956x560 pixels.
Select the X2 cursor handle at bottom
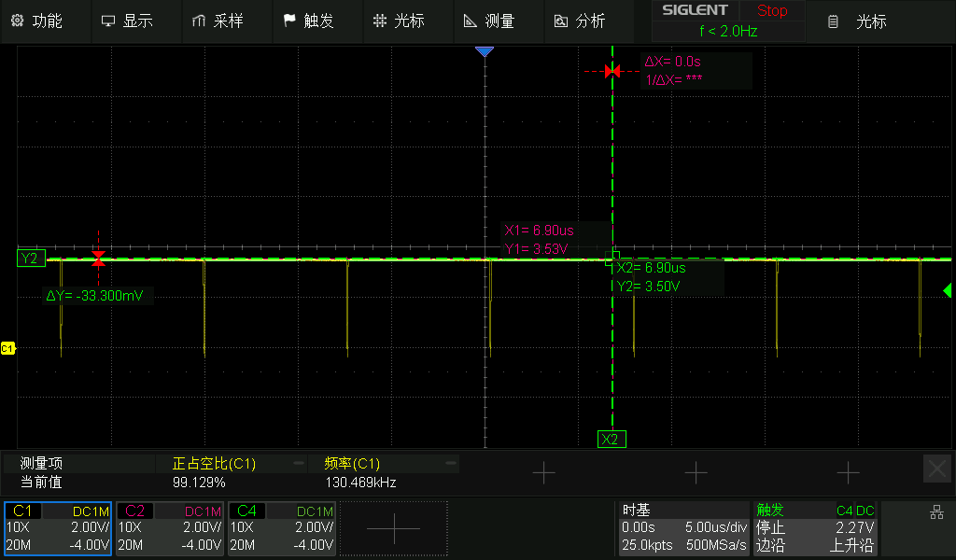click(x=612, y=439)
